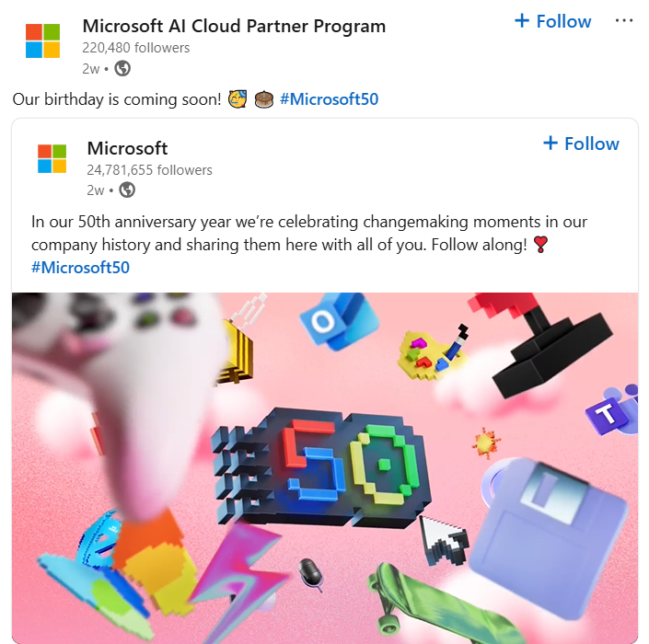Click the Teams icon in the image
Viewport: 649px width, 644px height.
click(x=612, y=410)
